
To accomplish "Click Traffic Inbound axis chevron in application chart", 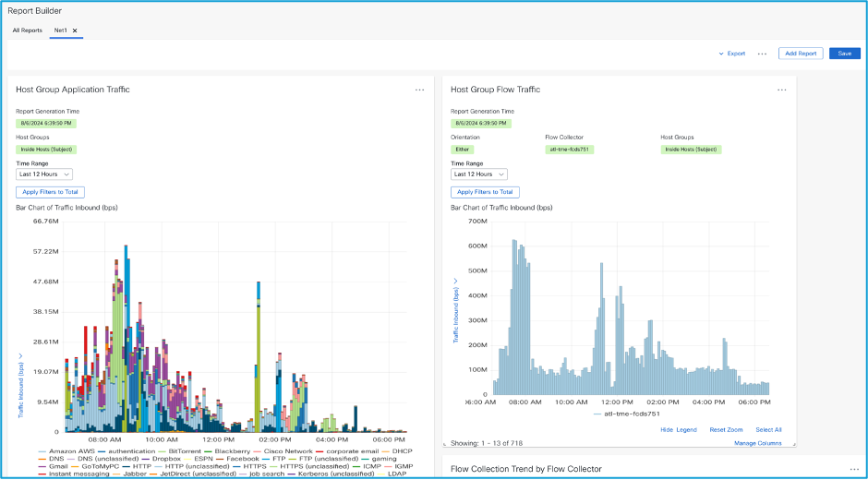I will [19, 354].
